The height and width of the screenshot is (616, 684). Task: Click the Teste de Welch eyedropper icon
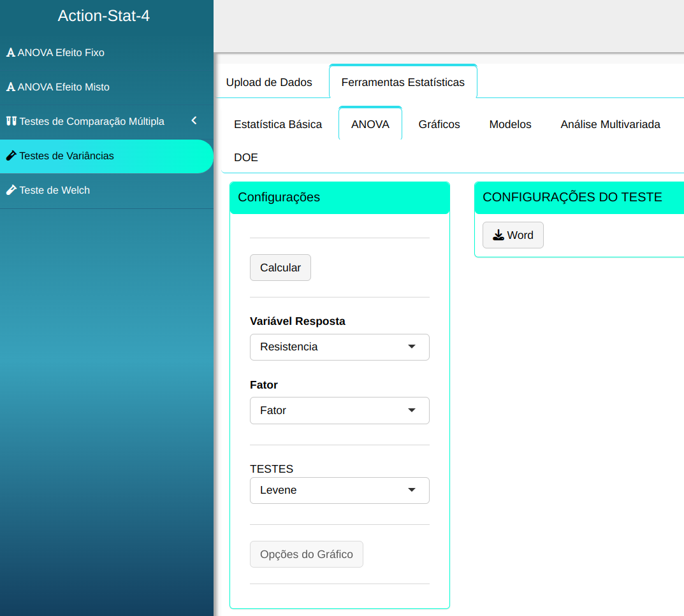coord(11,190)
